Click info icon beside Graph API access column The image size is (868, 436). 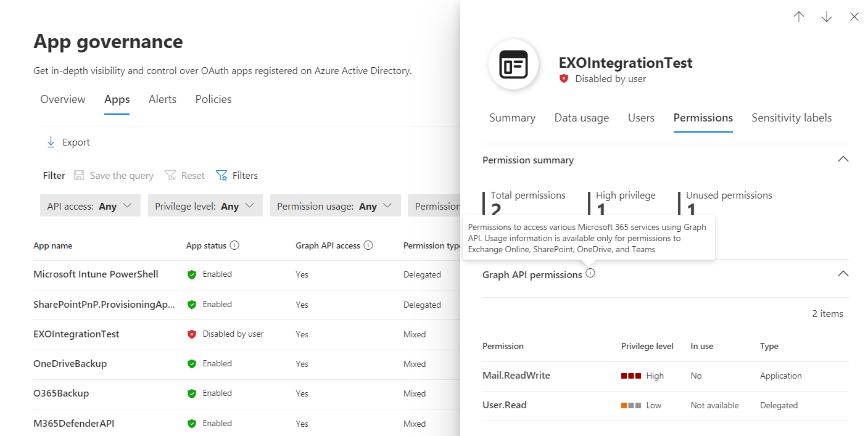tap(368, 245)
